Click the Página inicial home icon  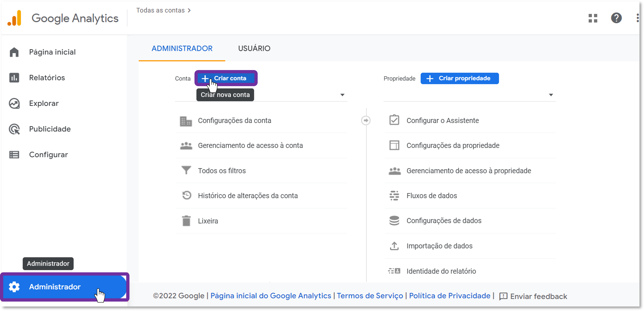coord(14,52)
